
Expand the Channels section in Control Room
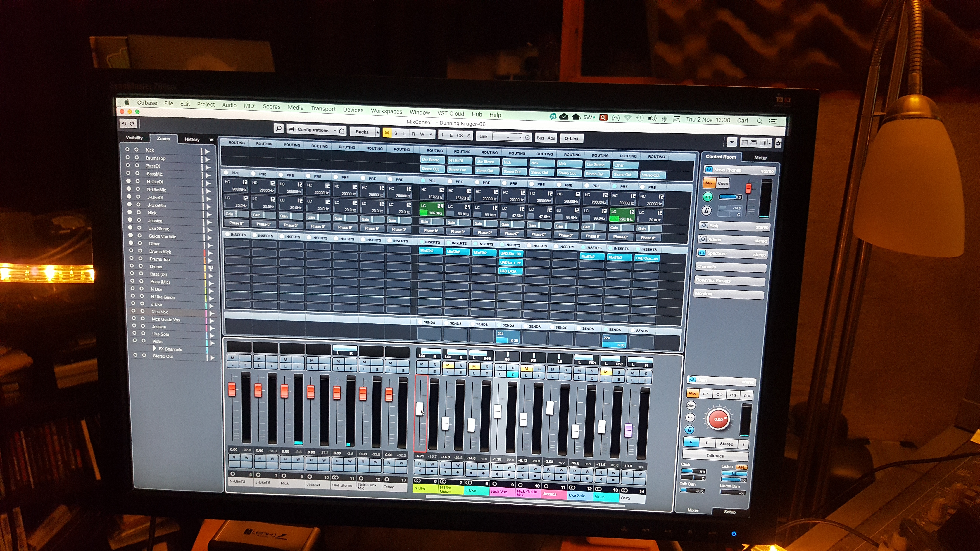[731, 267]
